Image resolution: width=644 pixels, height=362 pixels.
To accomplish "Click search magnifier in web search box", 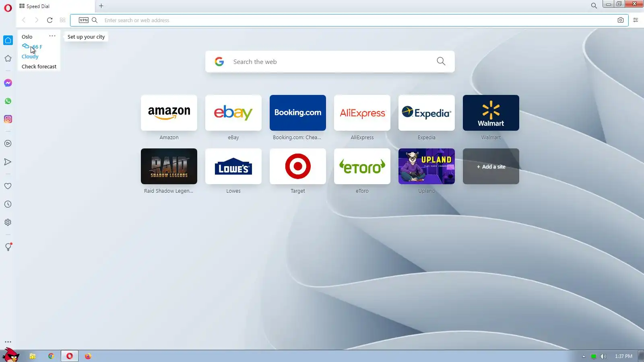I will point(441,61).
